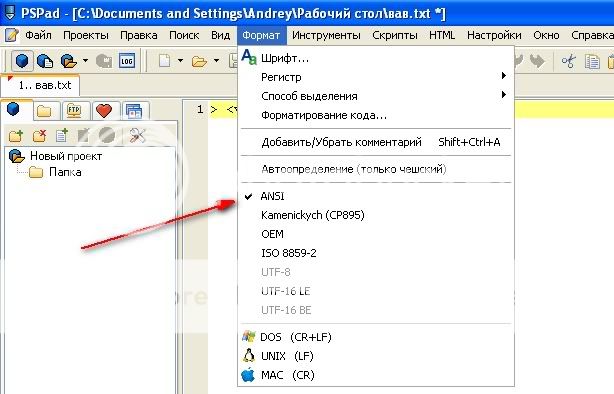Click the add folder to project icon
The width and height of the screenshot is (614, 394).
pos(16,136)
